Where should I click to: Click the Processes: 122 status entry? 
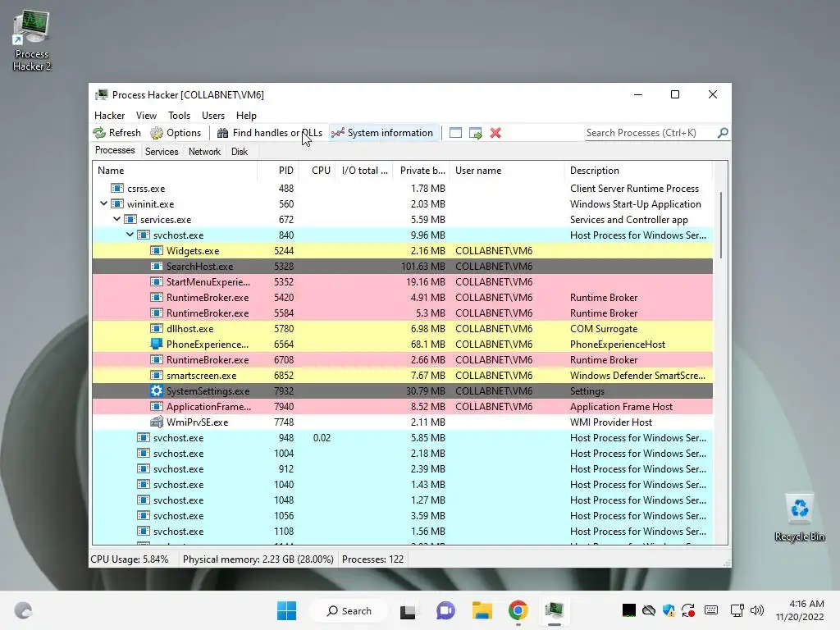[x=373, y=559]
